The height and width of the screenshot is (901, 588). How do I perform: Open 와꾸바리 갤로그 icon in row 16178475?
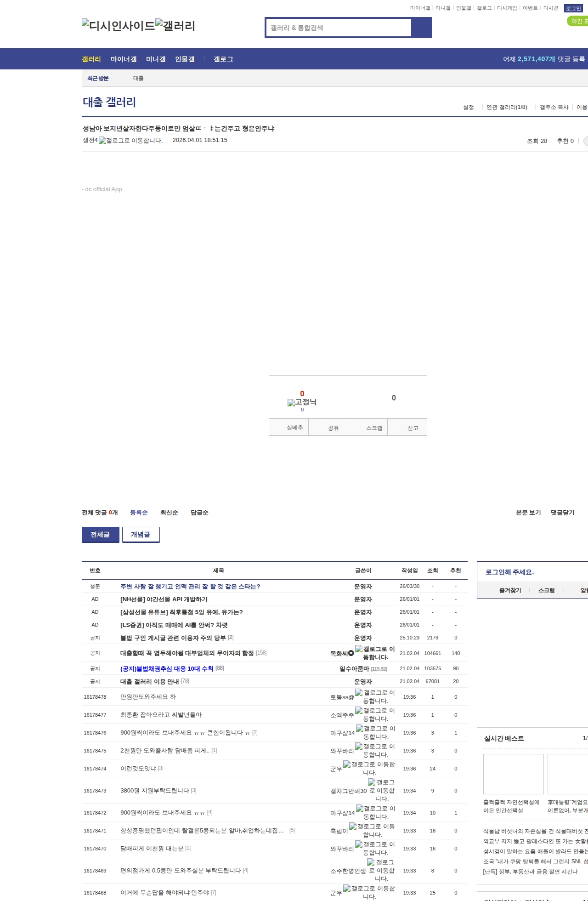coord(375,750)
